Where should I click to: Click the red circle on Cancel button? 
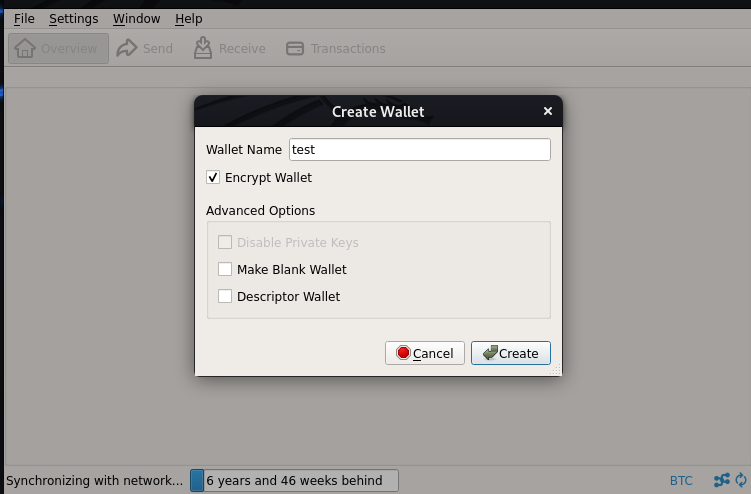(403, 353)
